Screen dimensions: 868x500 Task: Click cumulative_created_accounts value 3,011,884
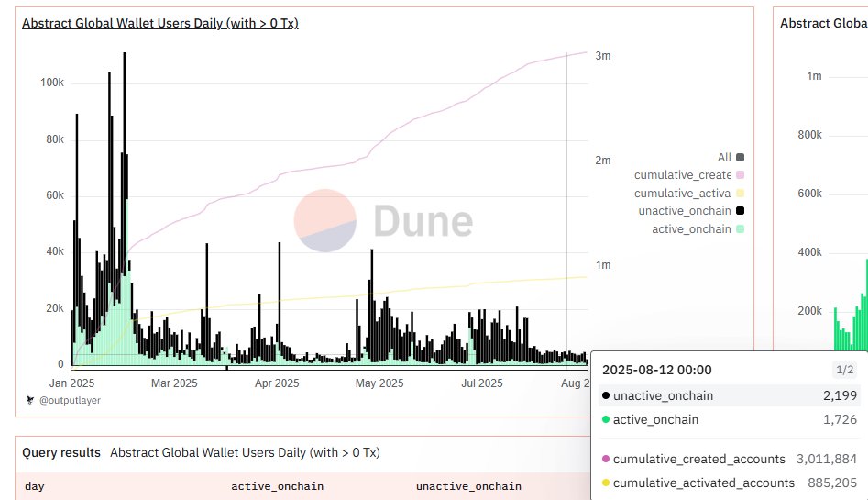pos(827,459)
